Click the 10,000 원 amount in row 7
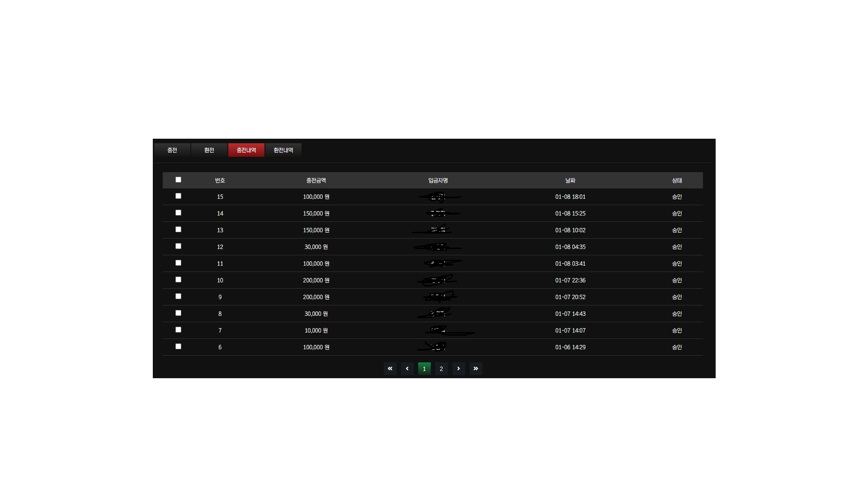 pos(316,330)
